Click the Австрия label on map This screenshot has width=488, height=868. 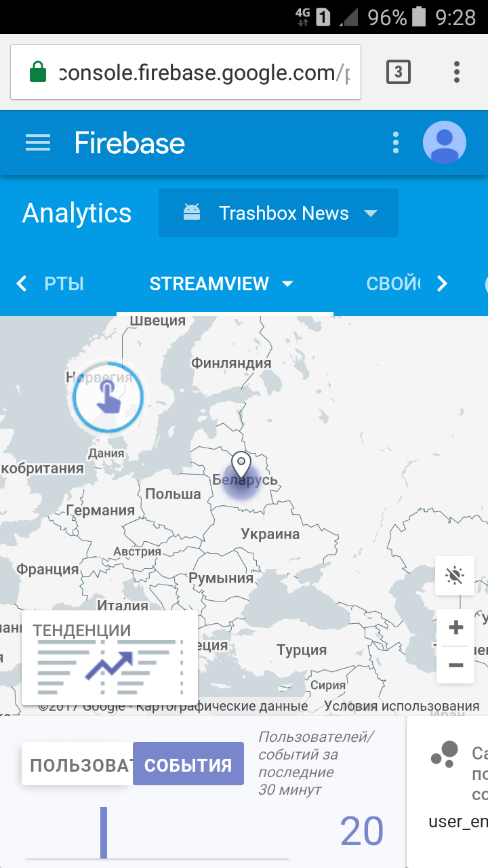(x=137, y=551)
